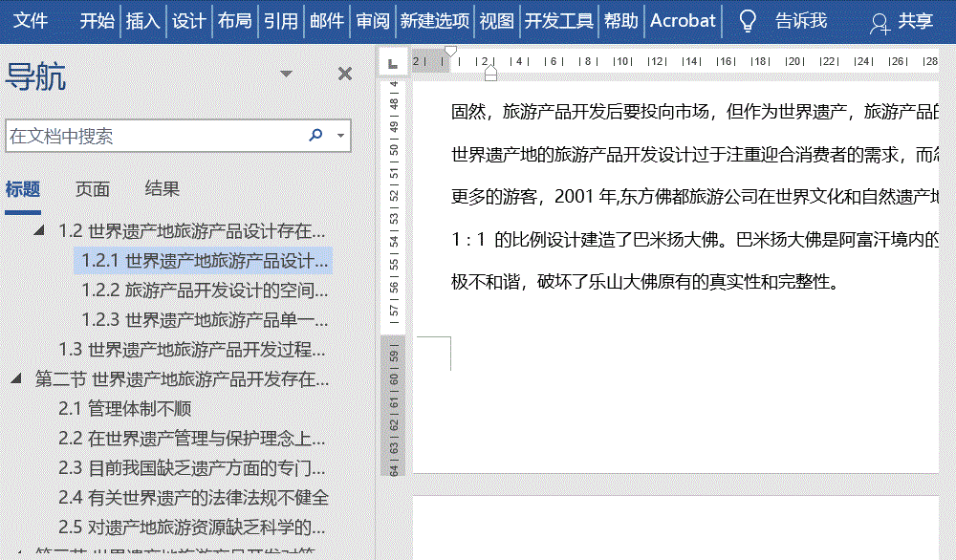Switch to the 页面 tab in navigation
The image size is (956, 560).
[92, 188]
